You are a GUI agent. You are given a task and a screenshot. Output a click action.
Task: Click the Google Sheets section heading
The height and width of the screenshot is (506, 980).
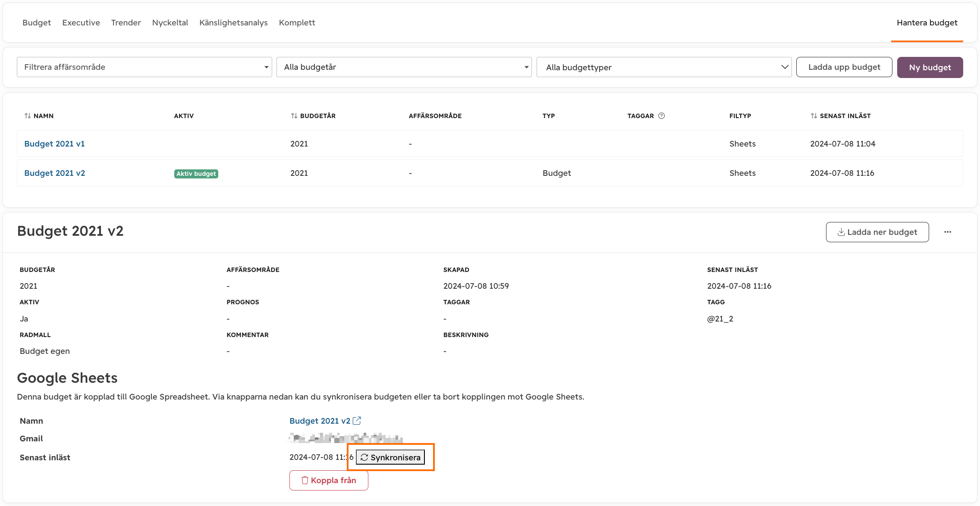67,378
